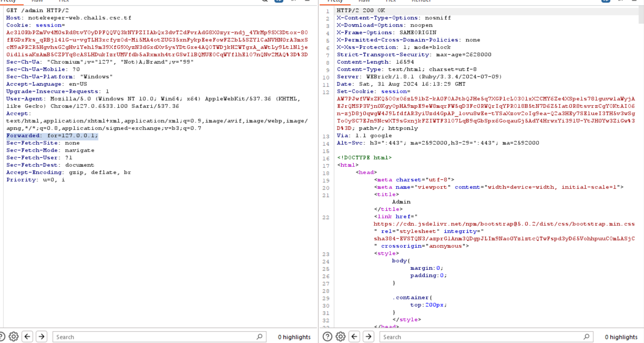
Task: Go to next search match in request
Action: click(x=42, y=337)
